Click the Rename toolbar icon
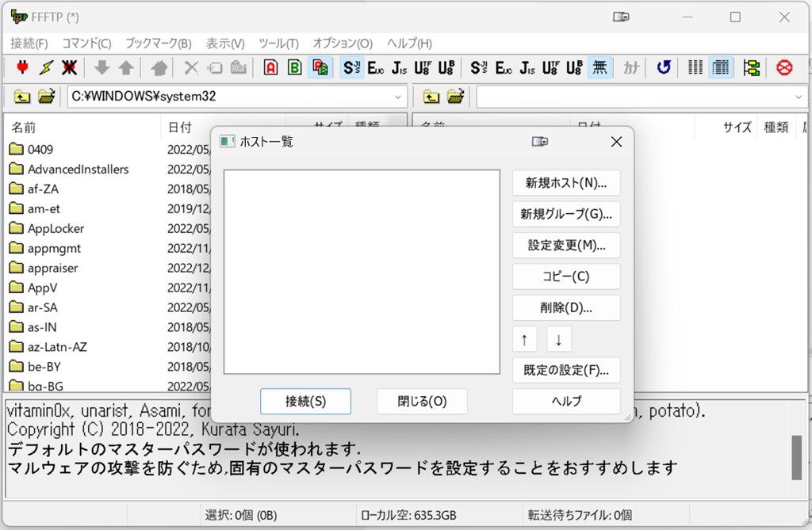 (215, 68)
